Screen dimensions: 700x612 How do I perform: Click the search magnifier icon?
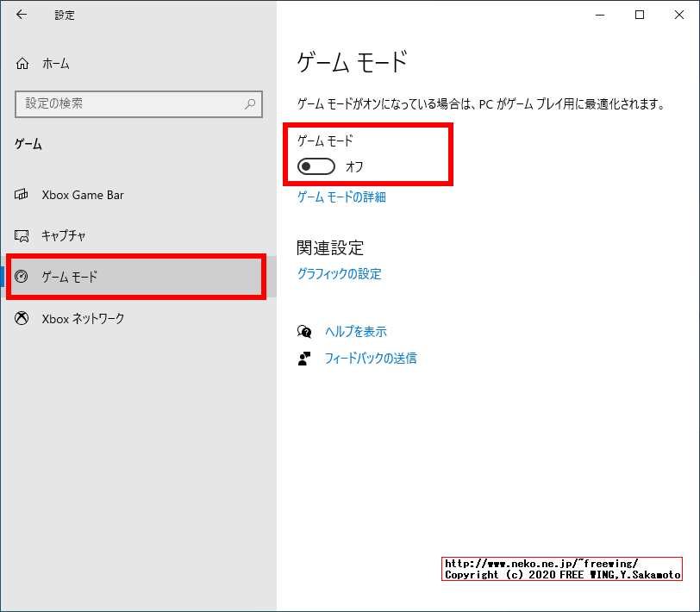[250, 104]
